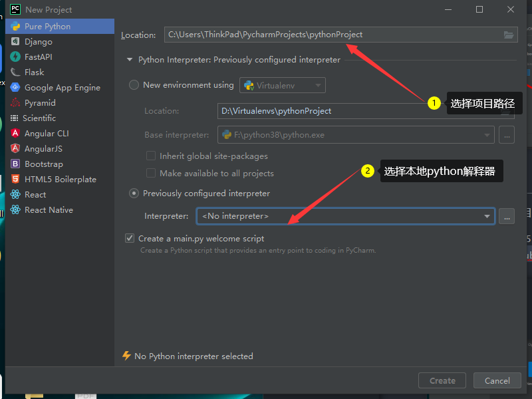Click the PyCharm logo in title bar
The image size is (532, 399).
point(15,9)
